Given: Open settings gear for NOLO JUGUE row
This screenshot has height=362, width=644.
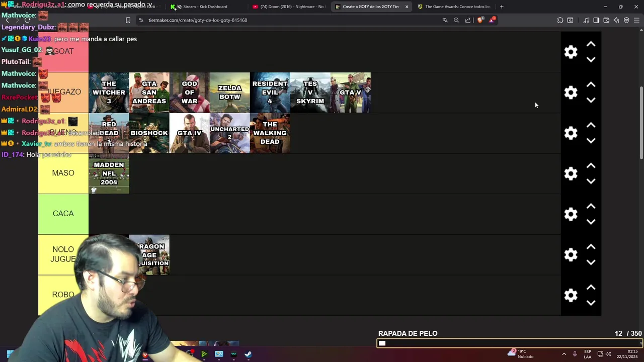Looking at the screenshot, I should pos(571,255).
